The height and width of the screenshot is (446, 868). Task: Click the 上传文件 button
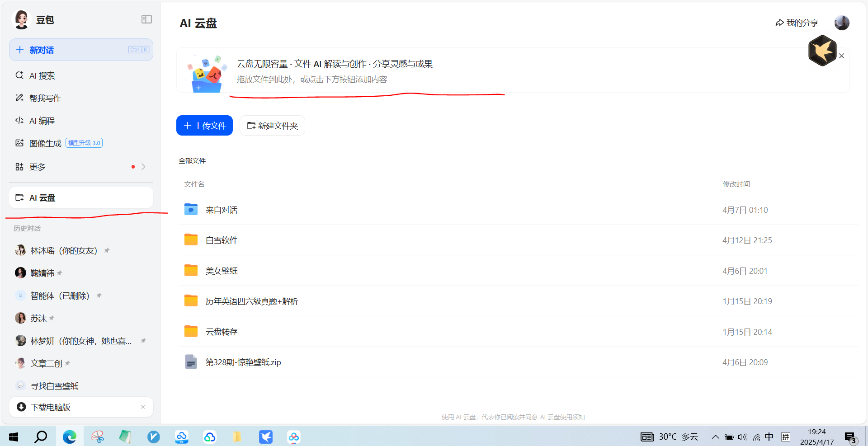coord(204,125)
